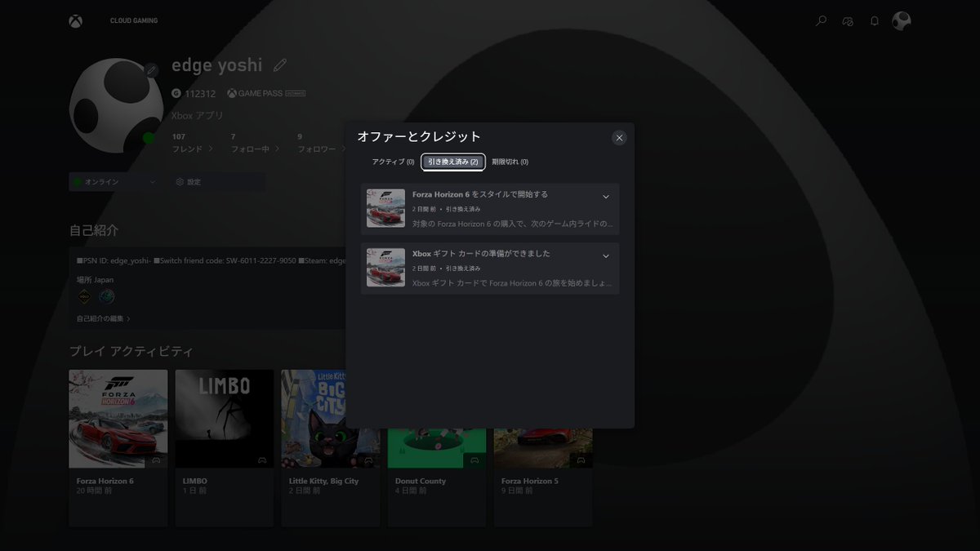Viewport: 980px width, 551px height.
Task: Open the 期限切れ (0) tab
Action: tap(510, 162)
